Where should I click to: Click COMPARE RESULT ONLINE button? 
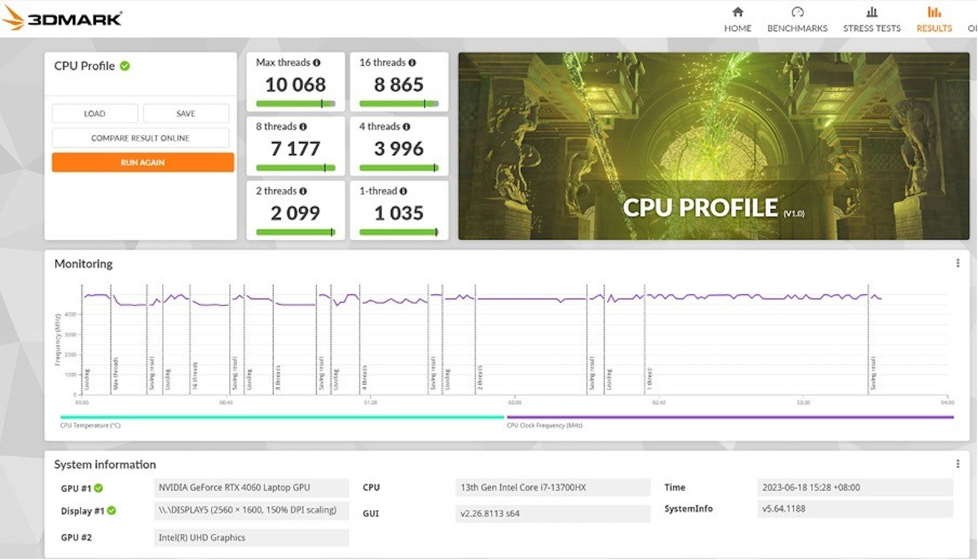141,138
